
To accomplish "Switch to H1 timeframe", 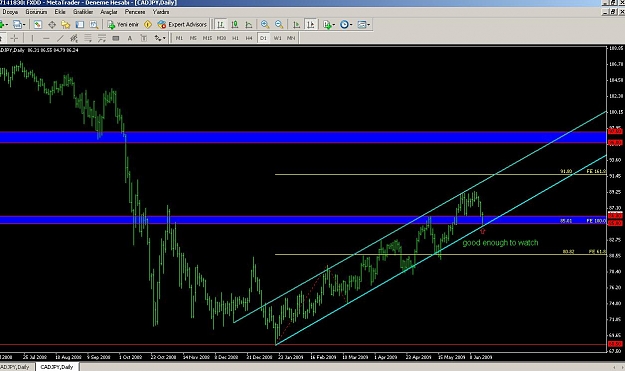I will pos(235,38).
